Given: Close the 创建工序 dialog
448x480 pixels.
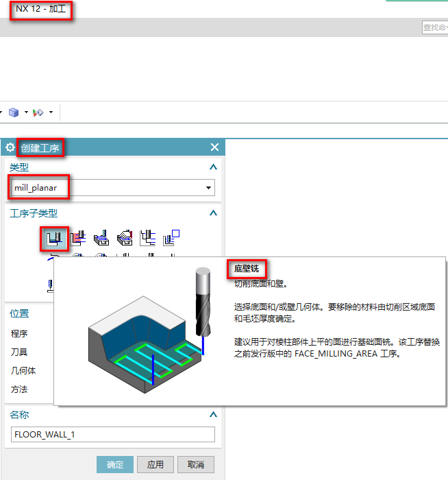Looking at the screenshot, I should point(214,147).
